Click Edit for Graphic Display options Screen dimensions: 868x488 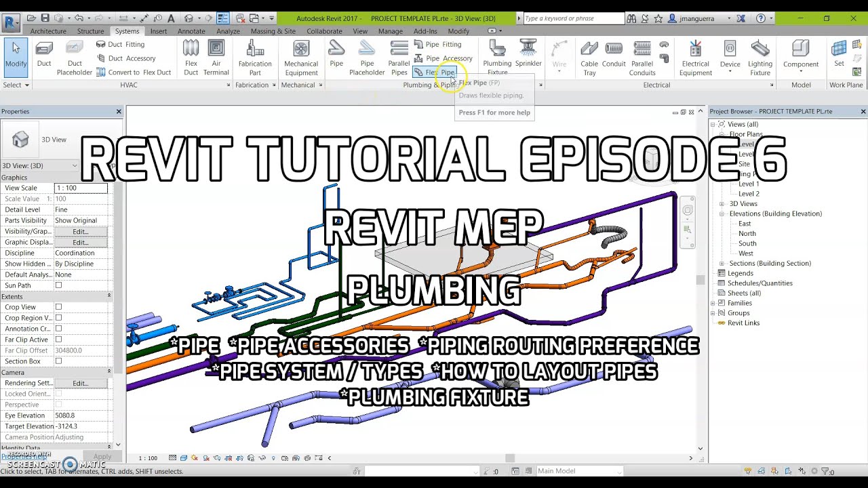pyautogui.click(x=81, y=242)
